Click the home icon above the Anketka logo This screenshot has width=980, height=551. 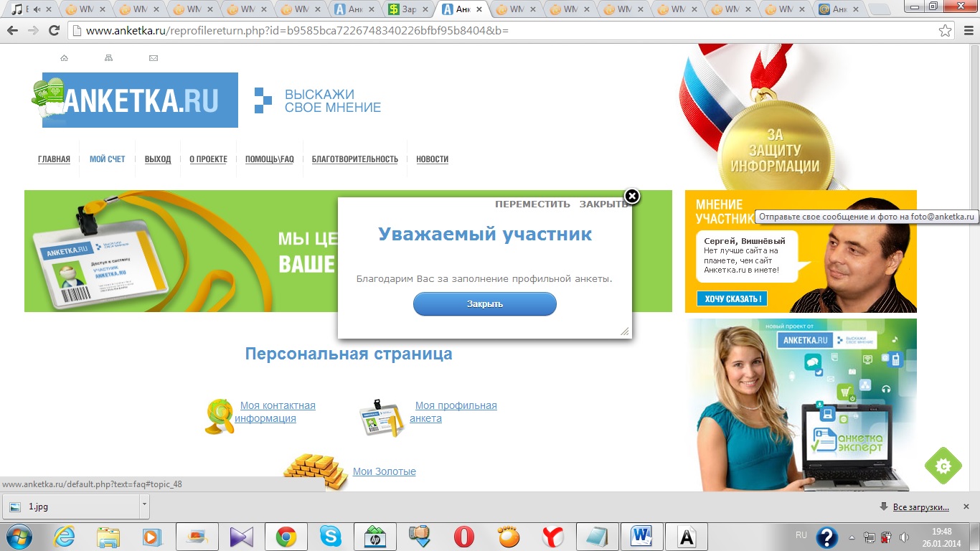(65, 58)
